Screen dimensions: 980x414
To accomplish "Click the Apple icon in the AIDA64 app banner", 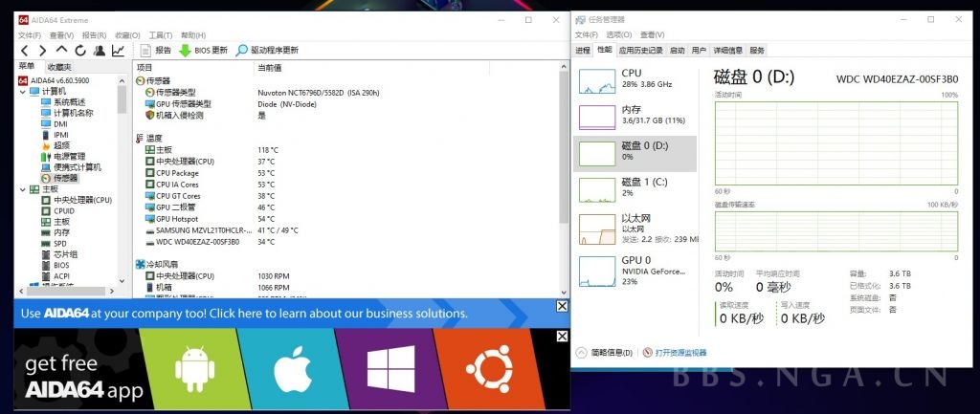I will coord(293,369).
